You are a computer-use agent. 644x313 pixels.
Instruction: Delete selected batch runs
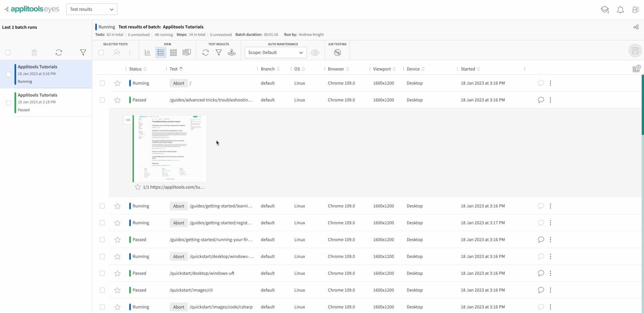(34, 53)
